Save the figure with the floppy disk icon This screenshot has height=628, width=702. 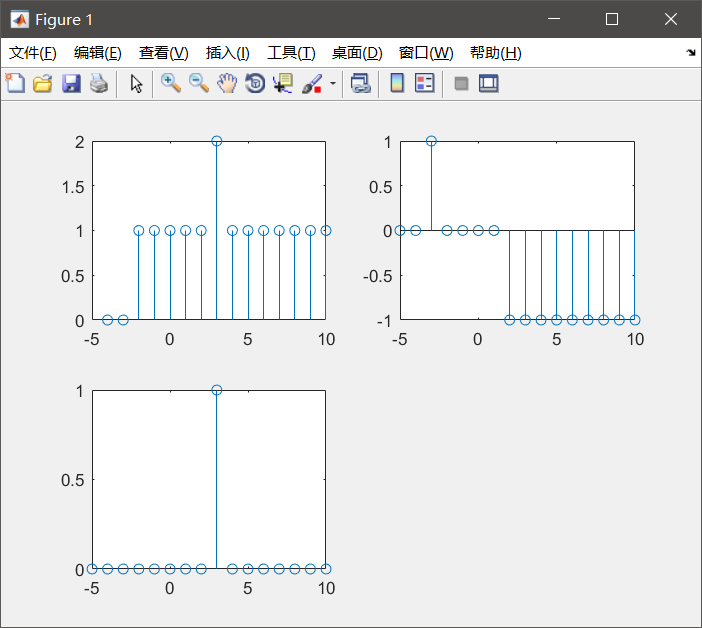coord(71,83)
